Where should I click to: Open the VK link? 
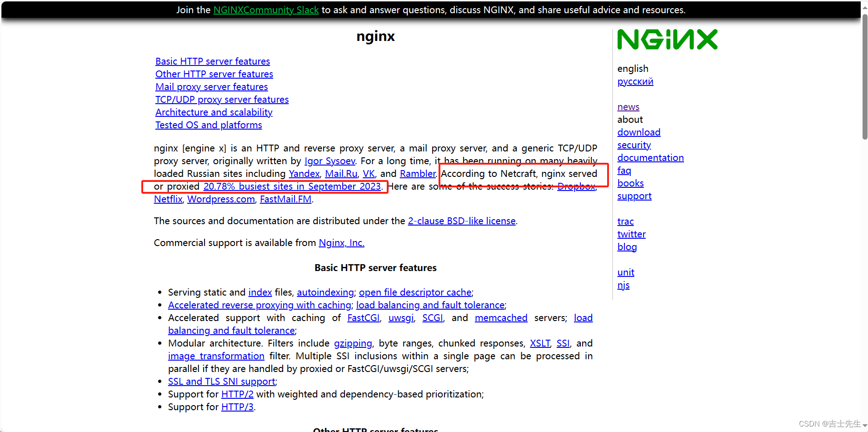[369, 174]
